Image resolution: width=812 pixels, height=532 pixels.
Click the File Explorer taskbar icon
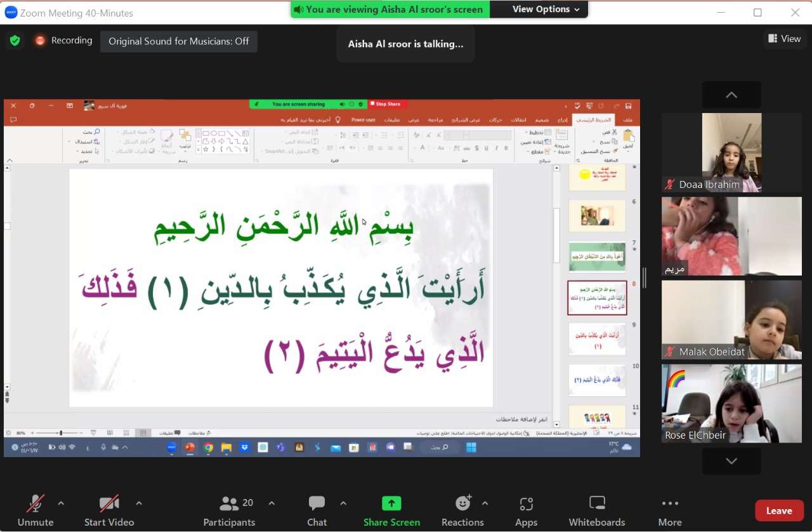point(226,448)
